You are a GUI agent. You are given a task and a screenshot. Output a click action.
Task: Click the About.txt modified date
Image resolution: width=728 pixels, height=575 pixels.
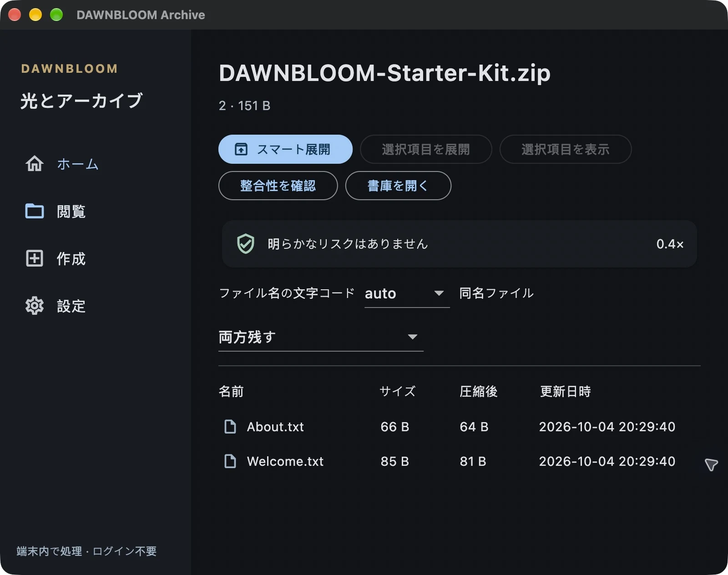click(x=607, y=427)
